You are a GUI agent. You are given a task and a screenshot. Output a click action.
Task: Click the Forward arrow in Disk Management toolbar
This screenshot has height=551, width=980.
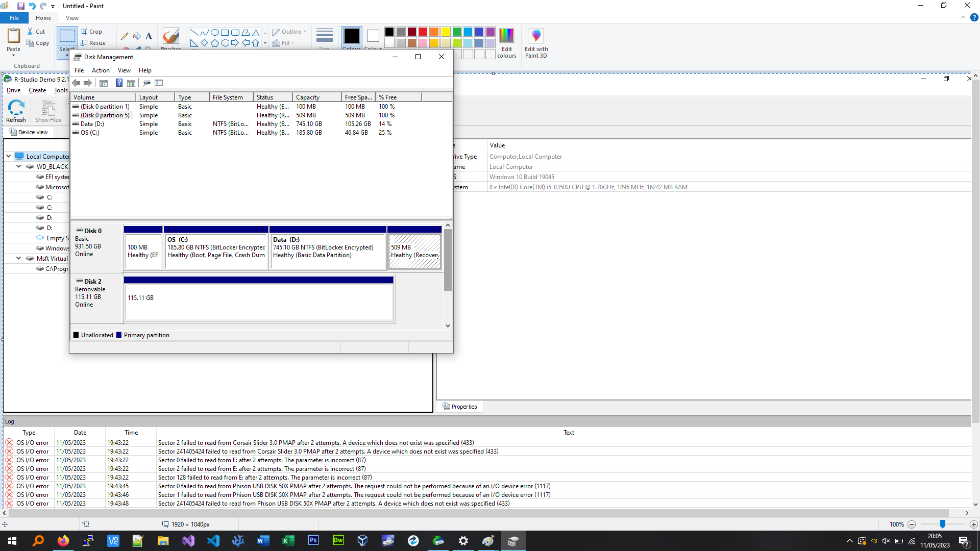[x=88, y=83]
